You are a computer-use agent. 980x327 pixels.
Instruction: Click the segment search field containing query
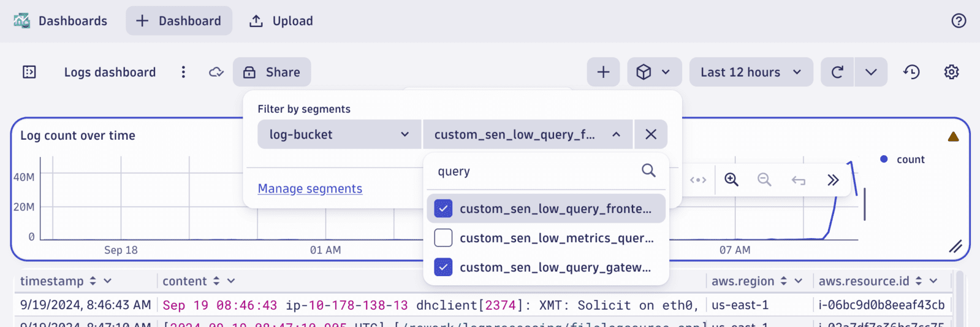533,172
